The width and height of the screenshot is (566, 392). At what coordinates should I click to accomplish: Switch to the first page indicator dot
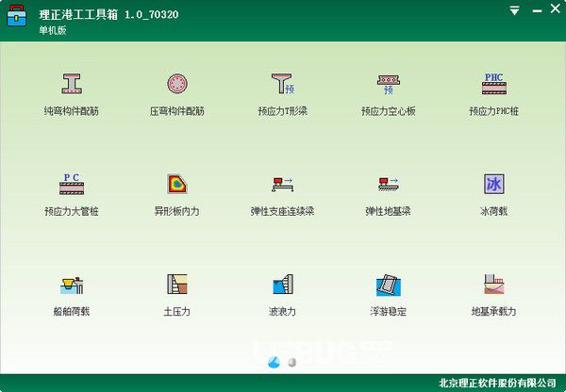tap(274, 362)
